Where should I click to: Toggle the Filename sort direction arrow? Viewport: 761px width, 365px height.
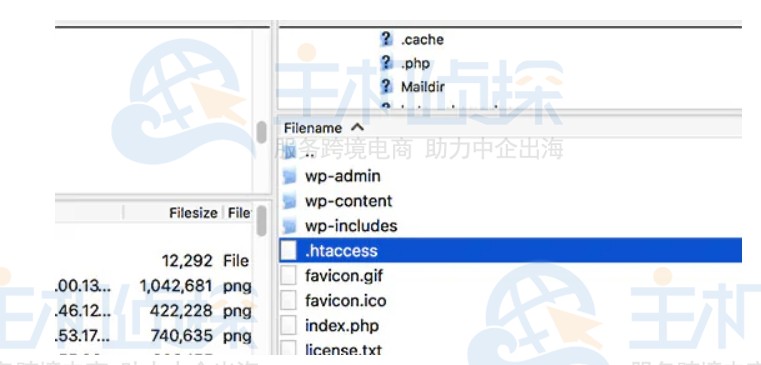(357, 128)
